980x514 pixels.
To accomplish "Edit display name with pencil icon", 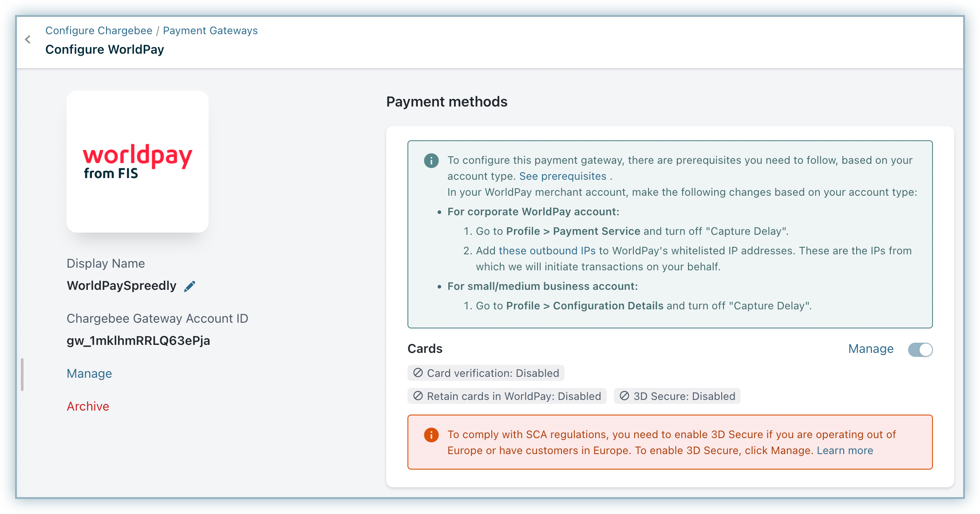I will point(190,286).
